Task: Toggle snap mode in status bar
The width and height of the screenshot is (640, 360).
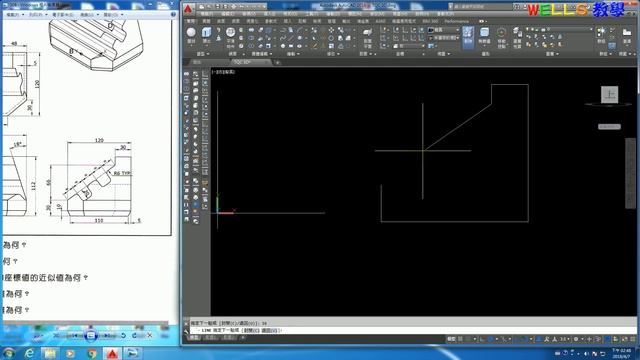Action: pos(469,339)
